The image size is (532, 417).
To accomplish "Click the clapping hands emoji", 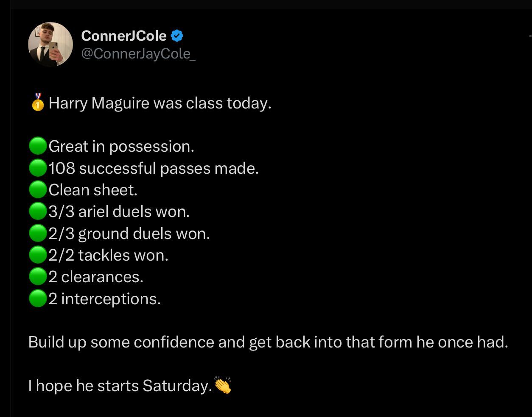I will (x=223, y=385).
